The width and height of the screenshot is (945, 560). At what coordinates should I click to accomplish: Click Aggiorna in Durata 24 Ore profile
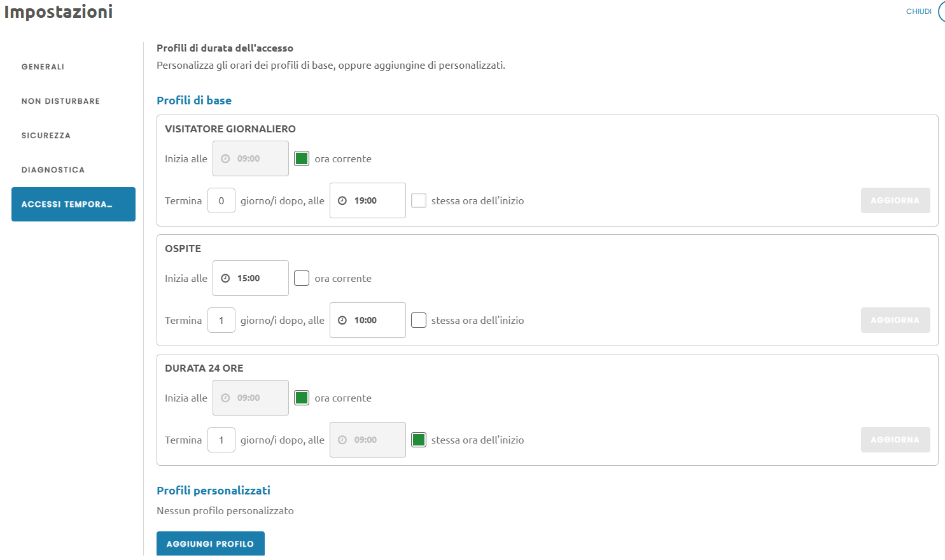tap(895, 440)
